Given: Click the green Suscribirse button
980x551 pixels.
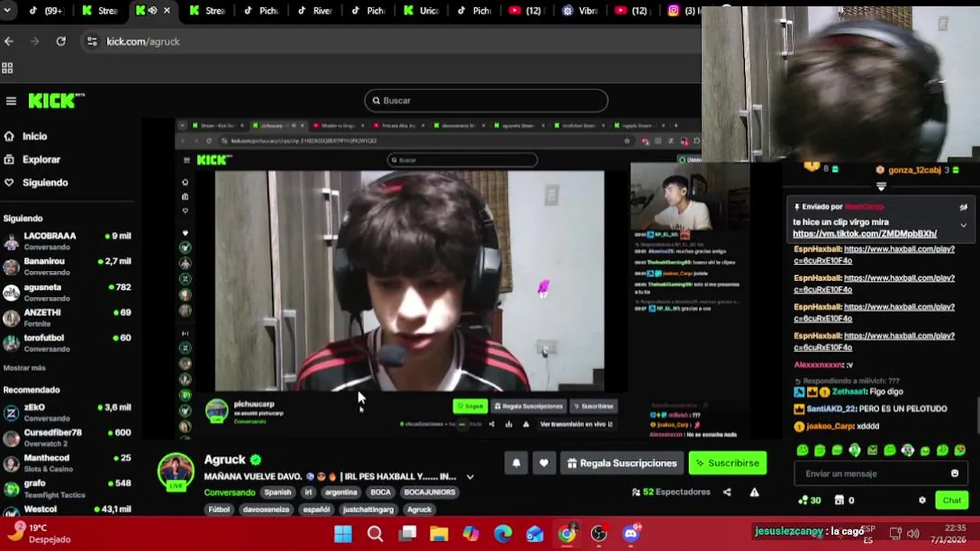Looking at the screenshot, I should (x=727, y=463).
